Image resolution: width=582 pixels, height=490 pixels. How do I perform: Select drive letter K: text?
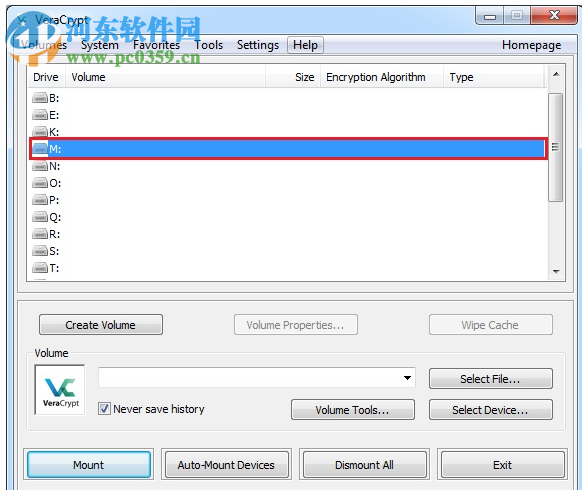54,132
